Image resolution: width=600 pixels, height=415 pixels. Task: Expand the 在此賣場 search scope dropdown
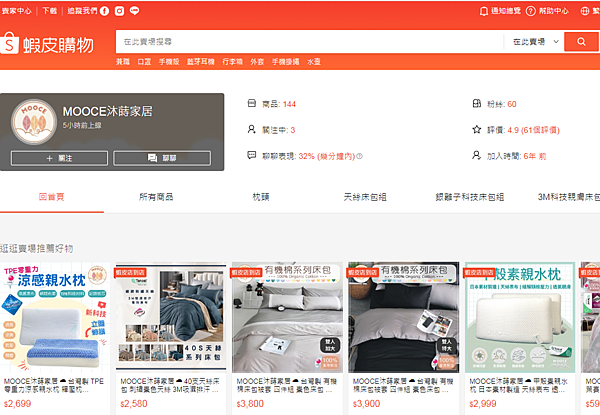[x=535, y=42]
